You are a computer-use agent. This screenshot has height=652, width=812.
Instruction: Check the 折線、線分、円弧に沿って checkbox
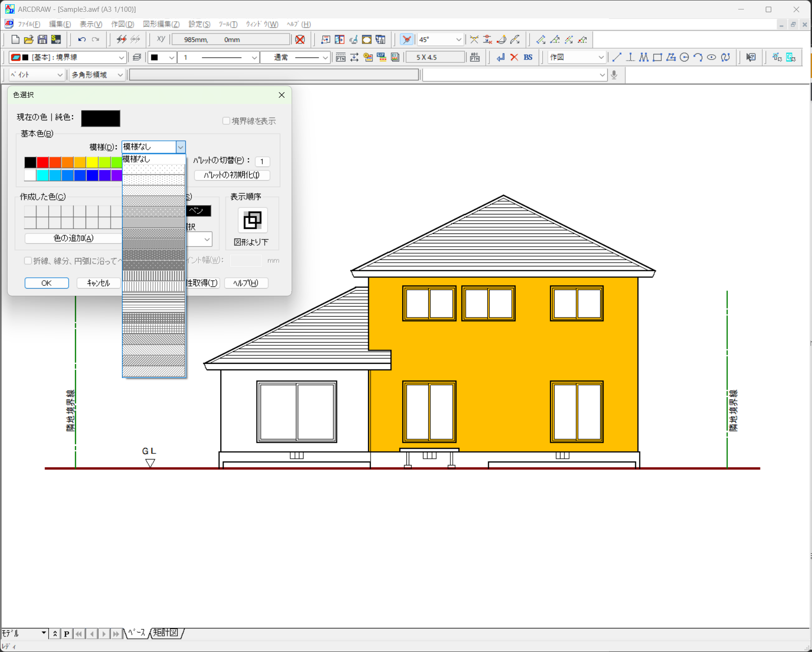28,261
